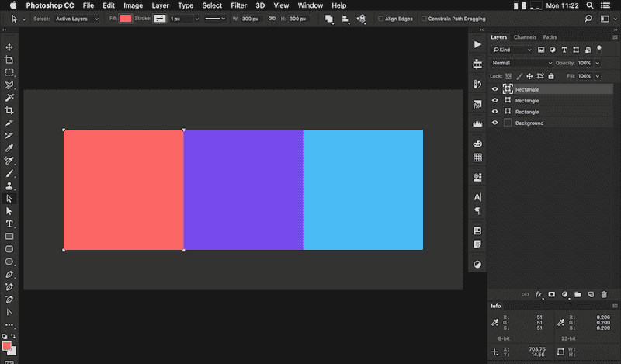Viewport: 621px width, 364px height.
Task: Select the Crop tool
Action: 9,110
